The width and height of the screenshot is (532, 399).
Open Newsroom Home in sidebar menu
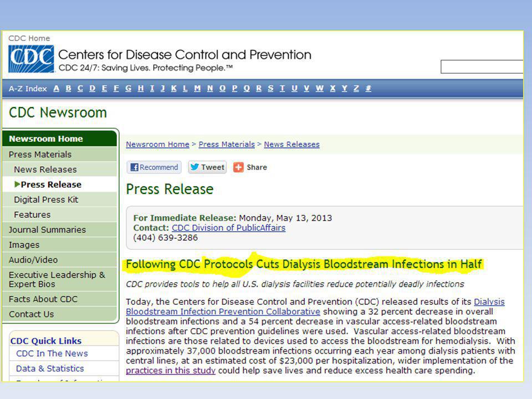click(60, 139)
